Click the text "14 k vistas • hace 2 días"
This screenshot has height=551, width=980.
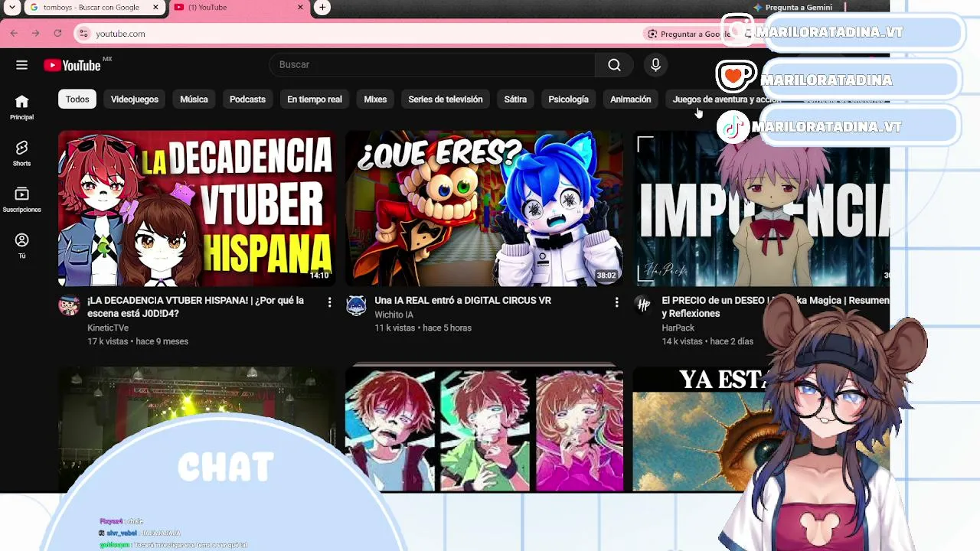707,341
